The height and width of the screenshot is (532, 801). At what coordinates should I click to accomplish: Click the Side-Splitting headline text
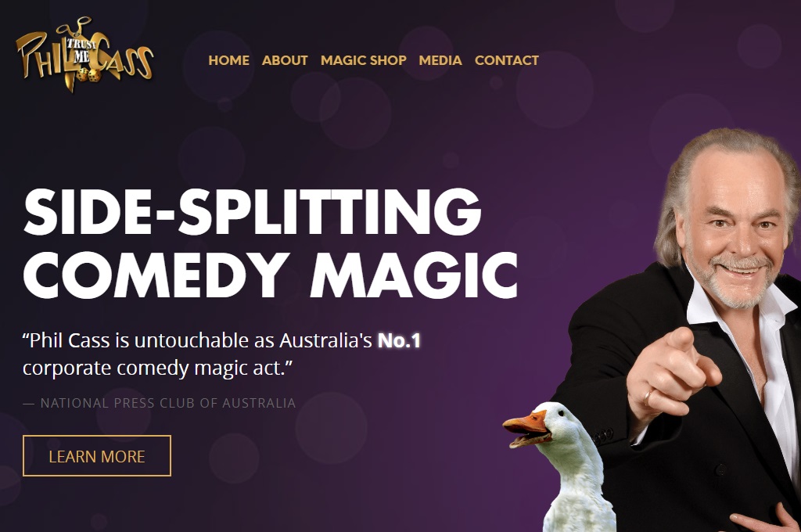click(253, 212)
